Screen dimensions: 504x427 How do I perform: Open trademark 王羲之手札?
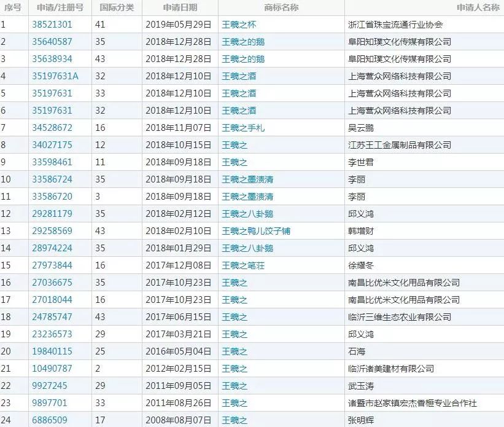243,128
